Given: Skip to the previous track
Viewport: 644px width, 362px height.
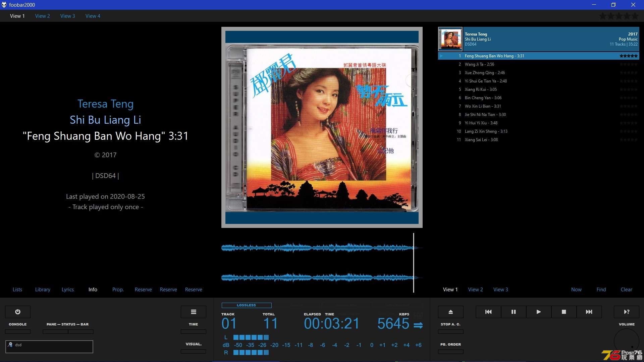Looking at the screenshot, I should point(488,312).
